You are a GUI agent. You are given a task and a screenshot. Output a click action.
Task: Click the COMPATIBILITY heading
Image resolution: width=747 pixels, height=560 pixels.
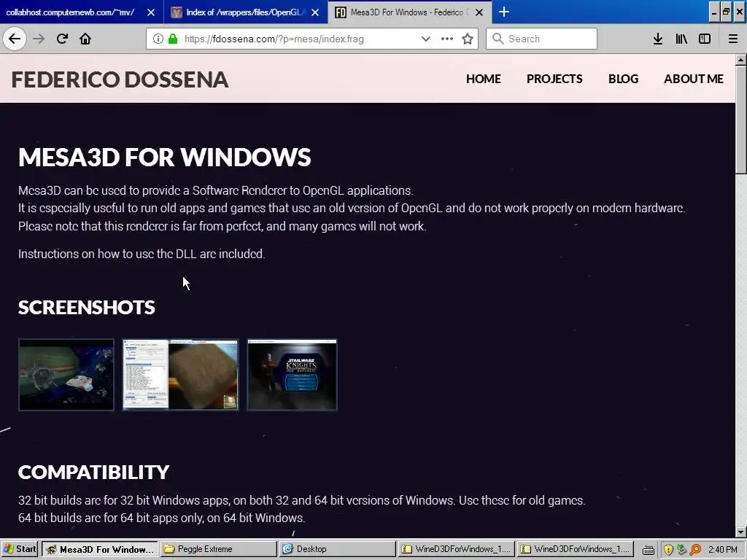click(x=94, y=472)
